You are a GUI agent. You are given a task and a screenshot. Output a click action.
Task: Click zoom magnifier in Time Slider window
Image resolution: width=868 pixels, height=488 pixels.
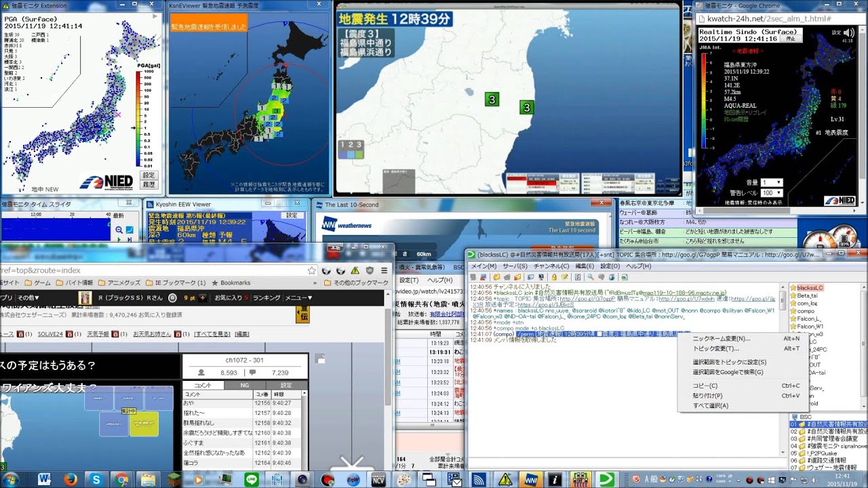pyautogui.click(x=119, y=230)
